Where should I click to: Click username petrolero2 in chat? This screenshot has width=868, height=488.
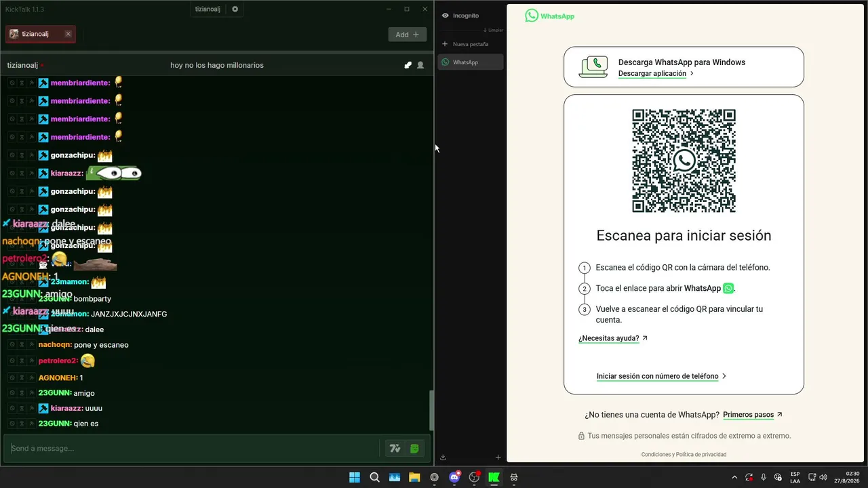[x=58, y=361]
